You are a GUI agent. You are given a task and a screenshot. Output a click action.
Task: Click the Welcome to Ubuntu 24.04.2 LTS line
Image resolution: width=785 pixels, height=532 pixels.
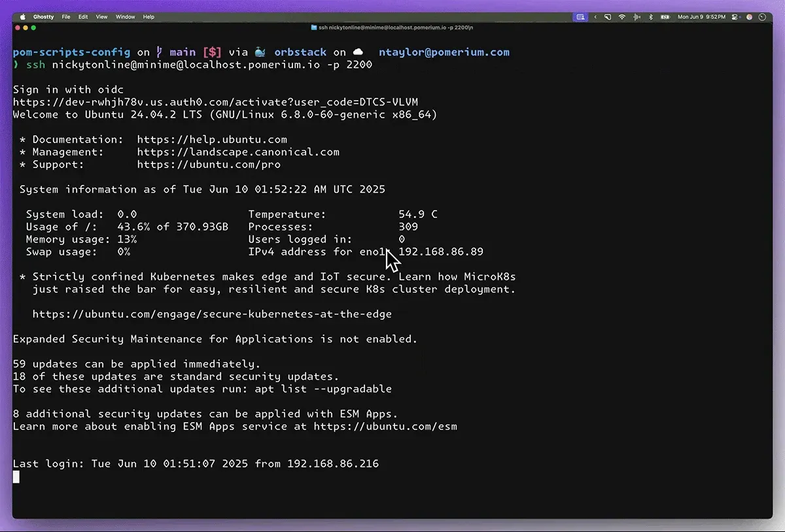[225, 114]
